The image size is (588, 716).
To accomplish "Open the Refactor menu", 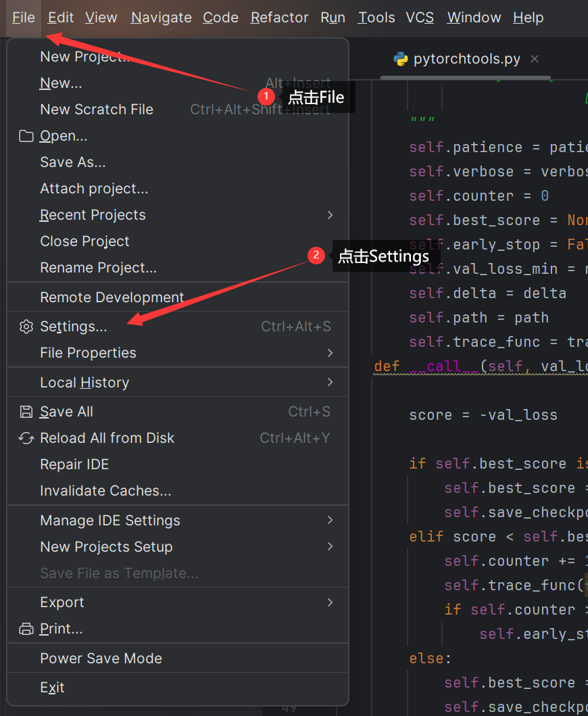I will click(x=279, y=18).
